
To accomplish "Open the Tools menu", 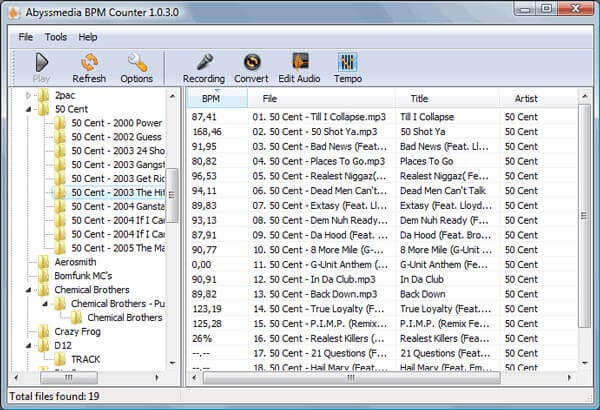I will coord(56,37).
